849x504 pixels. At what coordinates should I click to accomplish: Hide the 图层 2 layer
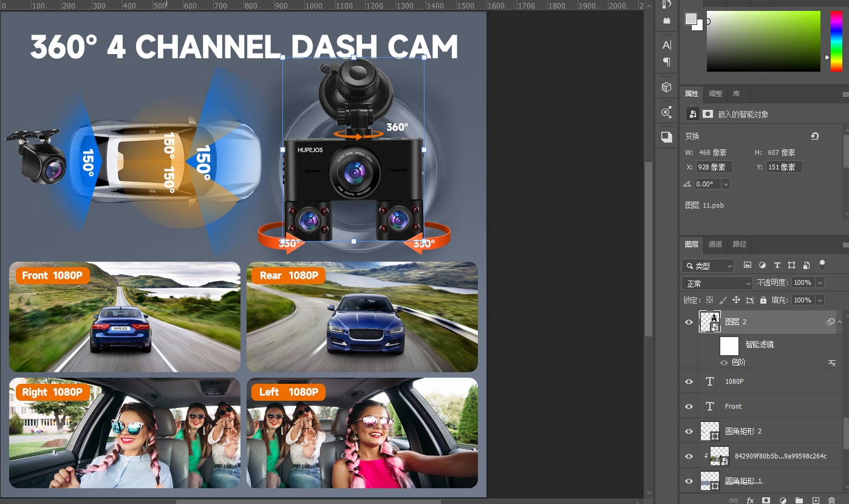tap(689, 322)
